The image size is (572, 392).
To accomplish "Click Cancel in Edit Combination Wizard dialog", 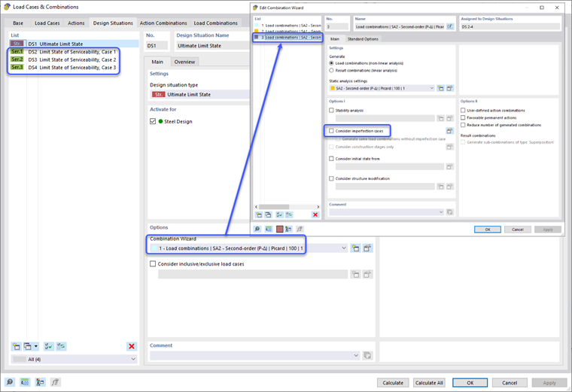I will [518, 229].
